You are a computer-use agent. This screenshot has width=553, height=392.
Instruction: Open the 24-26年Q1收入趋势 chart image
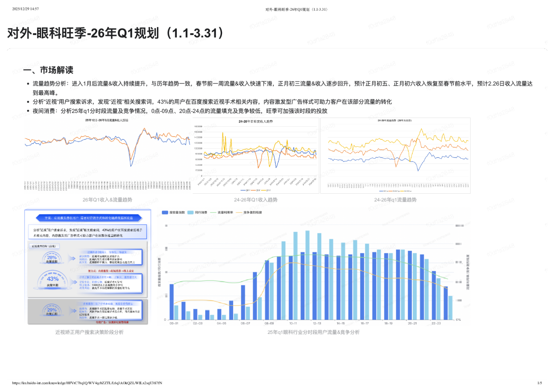(x=256, y=155)
